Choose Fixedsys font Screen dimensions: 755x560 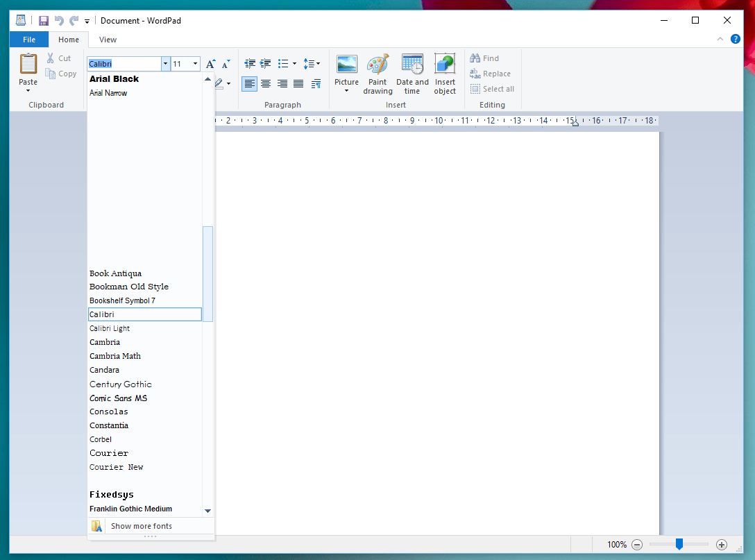click(x=144, y=495)
